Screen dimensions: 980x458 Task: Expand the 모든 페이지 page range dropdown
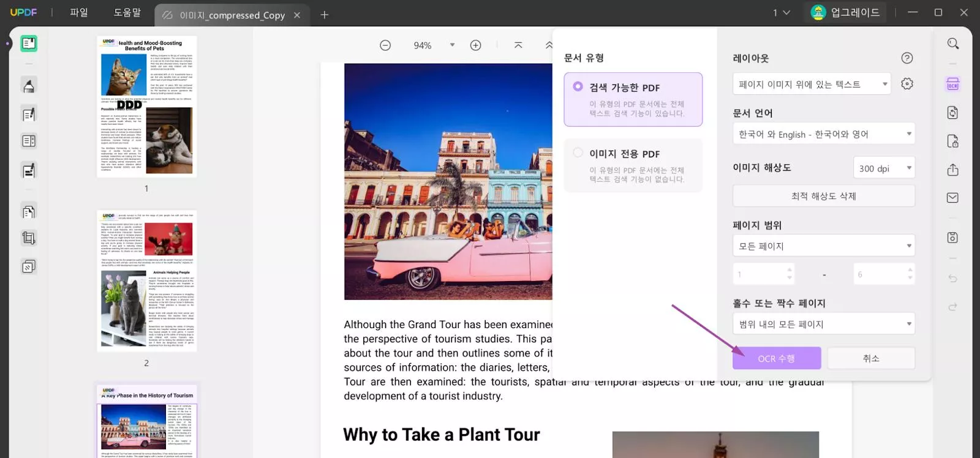[x=824, y=246]
